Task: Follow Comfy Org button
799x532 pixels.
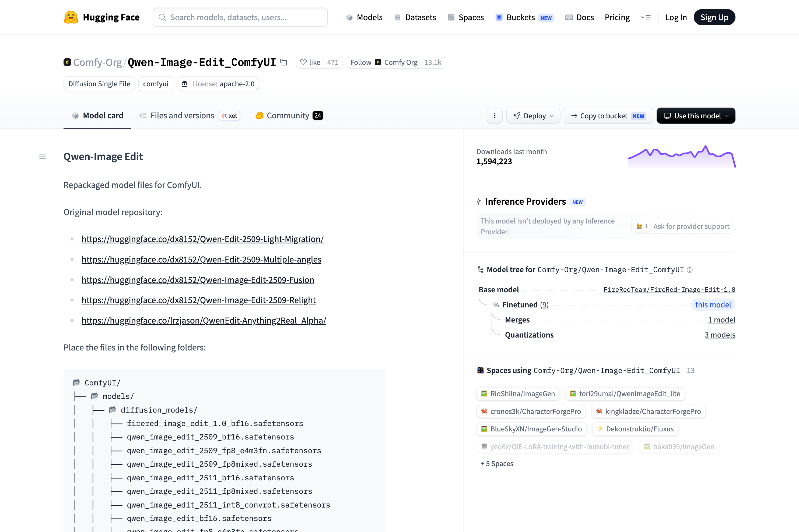Action: (384, 62)
